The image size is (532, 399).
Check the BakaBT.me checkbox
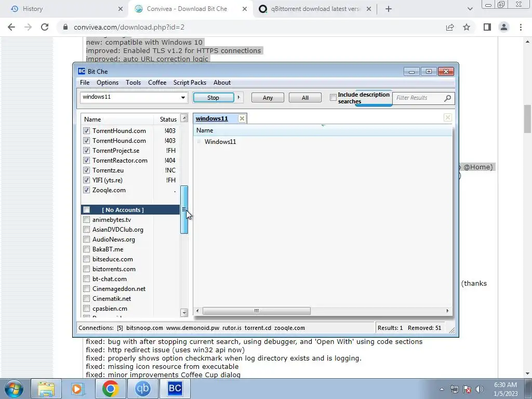(x=87, y=249)
